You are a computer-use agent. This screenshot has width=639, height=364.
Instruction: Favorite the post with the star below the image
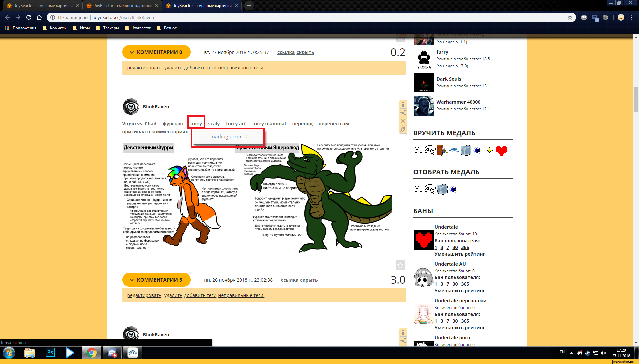[400, 265]
